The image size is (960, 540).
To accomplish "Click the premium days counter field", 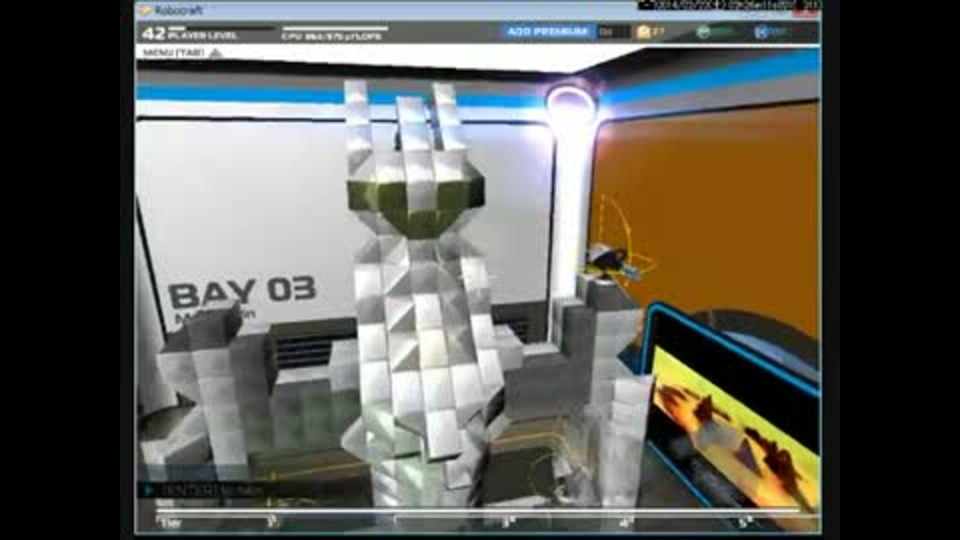I will click(613, 32).
